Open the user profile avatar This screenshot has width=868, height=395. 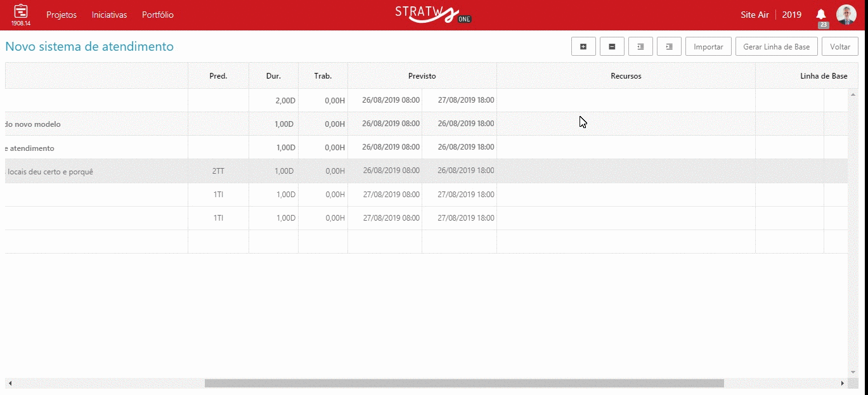[x=846, y=15]
